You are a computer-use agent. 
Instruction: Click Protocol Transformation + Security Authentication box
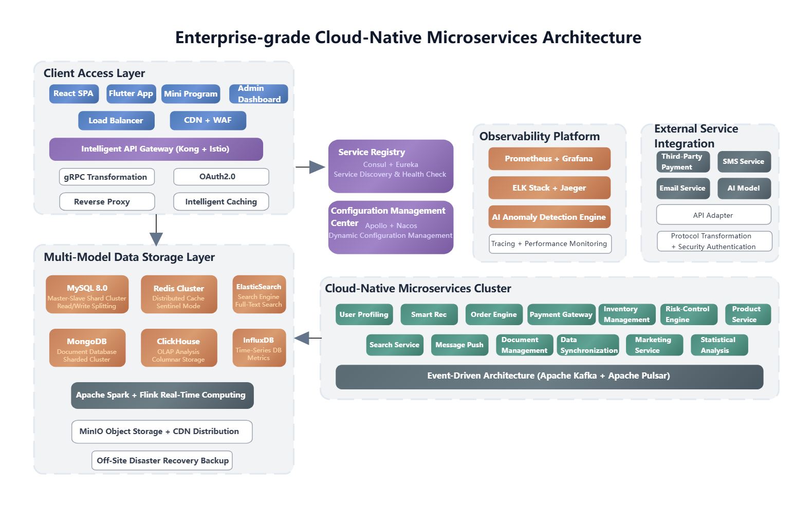coord(714,241)
